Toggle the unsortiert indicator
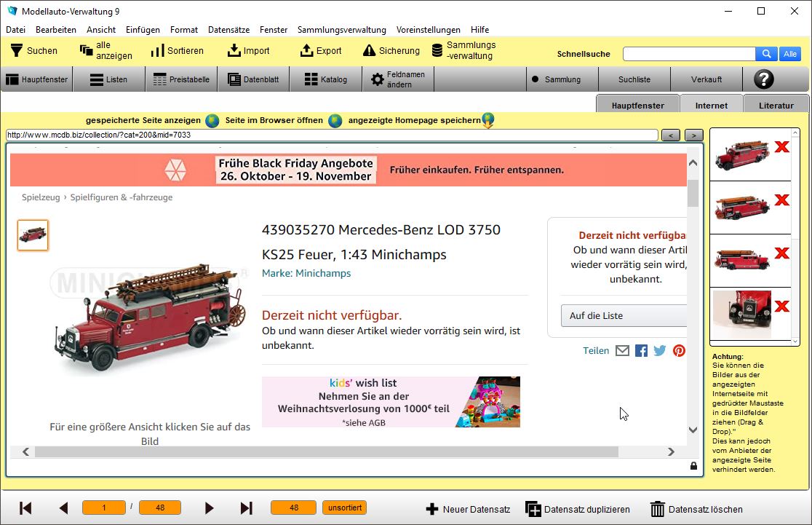 tap(344, 508)
